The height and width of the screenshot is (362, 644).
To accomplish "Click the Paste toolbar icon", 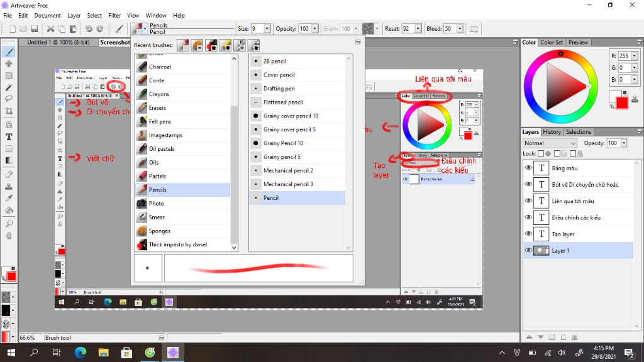I will 73,29.
